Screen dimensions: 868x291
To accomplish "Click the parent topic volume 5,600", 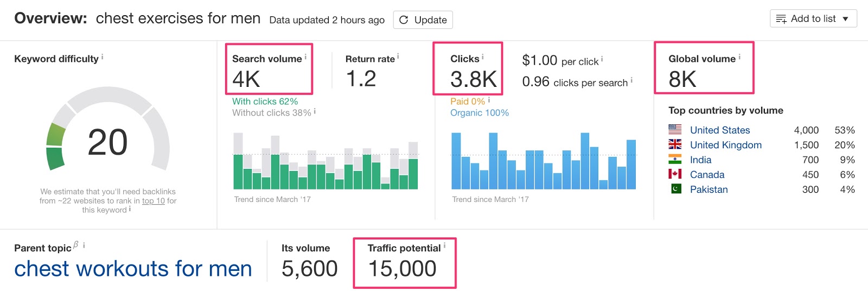I will pos(310,269).
